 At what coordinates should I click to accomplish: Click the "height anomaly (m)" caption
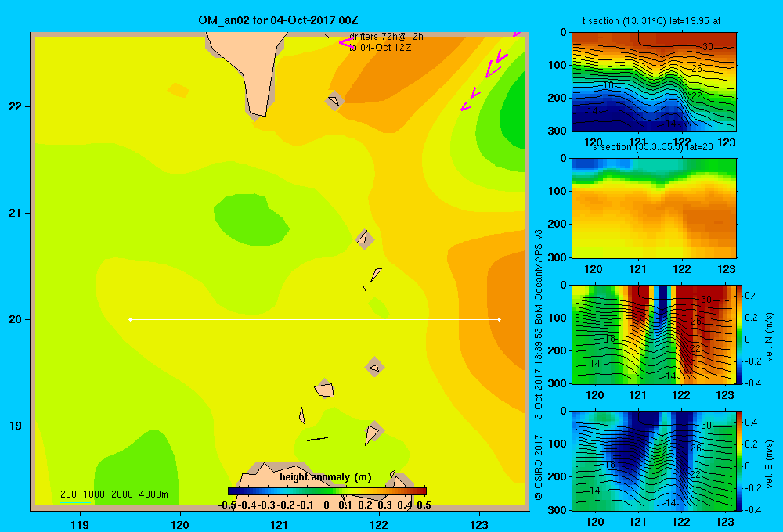click(326, 477)
